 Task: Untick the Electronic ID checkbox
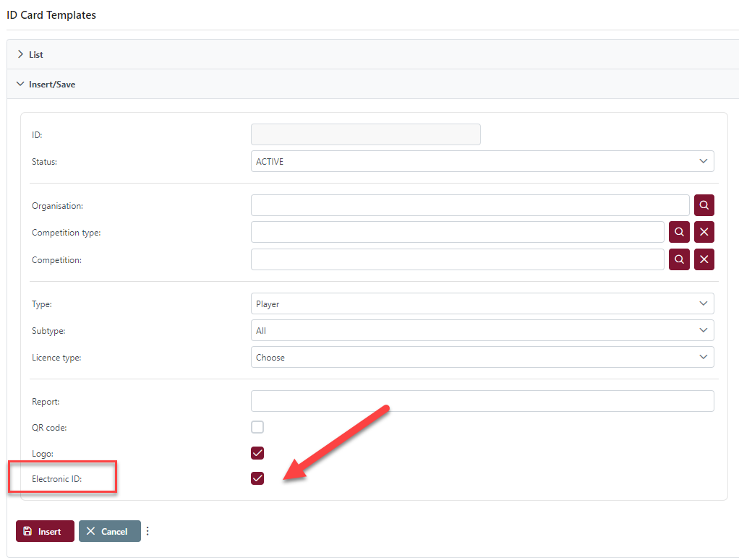pos(257,478)
